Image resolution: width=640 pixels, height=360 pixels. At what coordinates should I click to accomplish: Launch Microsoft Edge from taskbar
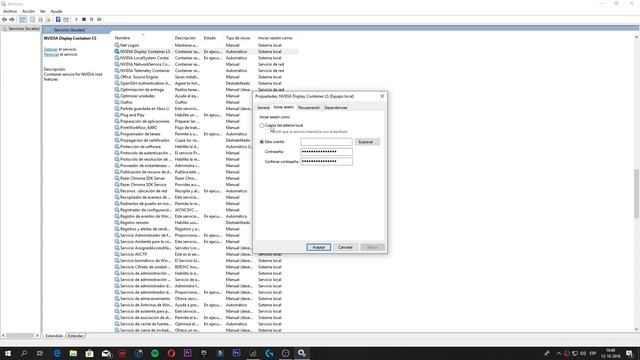57,353
